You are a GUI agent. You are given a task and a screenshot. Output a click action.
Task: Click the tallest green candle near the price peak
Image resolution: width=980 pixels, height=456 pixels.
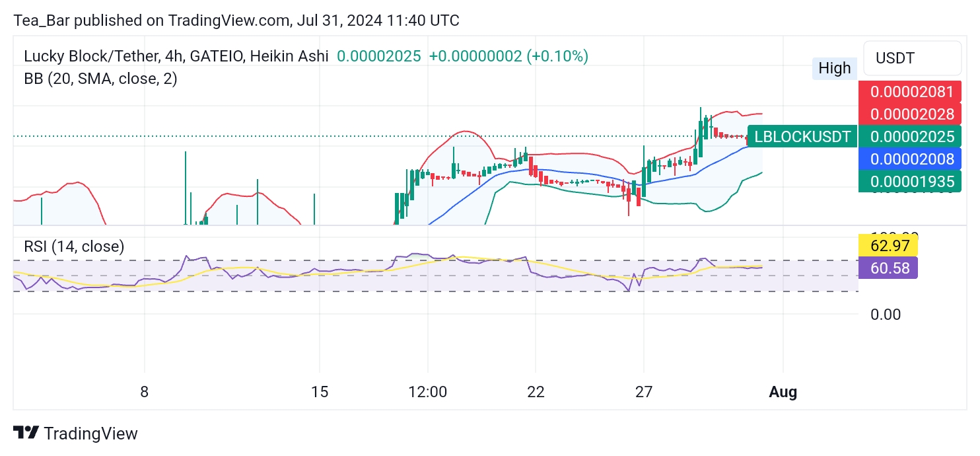(700, 132)
